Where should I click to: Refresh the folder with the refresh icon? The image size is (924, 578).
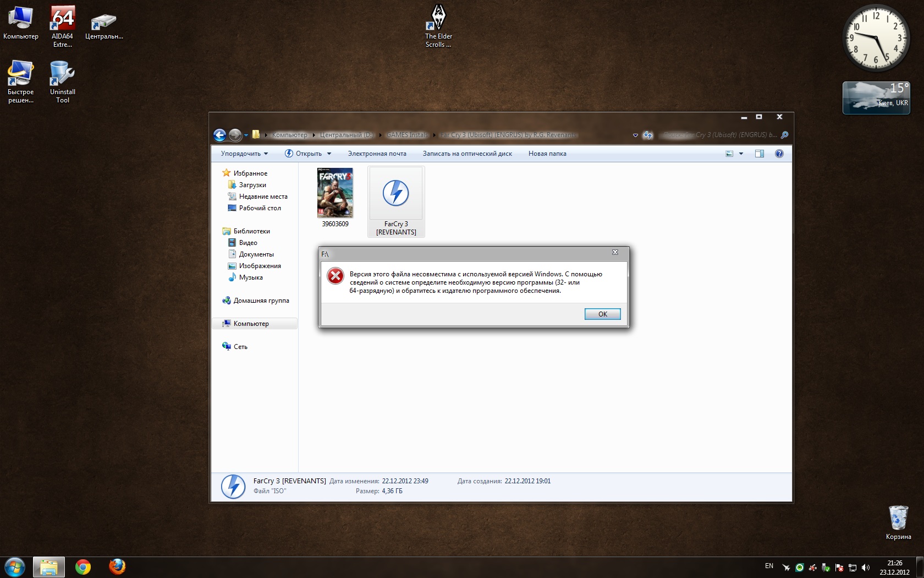[x=648, y=135]
